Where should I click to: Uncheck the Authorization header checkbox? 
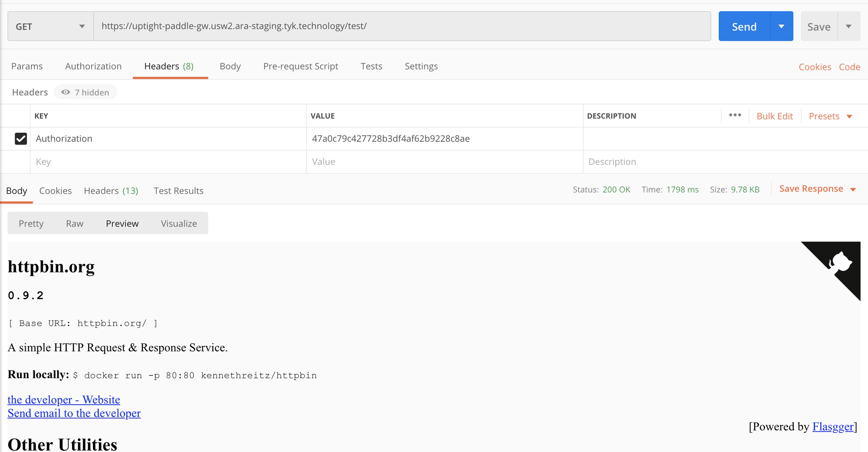[21, 139]
